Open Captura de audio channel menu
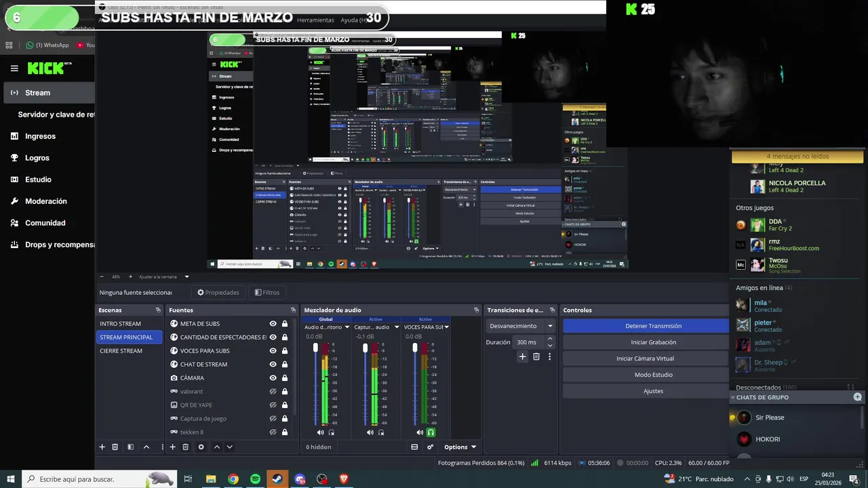 point(397,327)
